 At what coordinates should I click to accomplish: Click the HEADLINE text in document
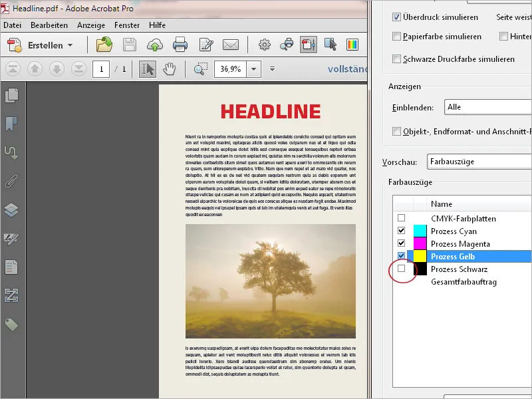(271, 112)
